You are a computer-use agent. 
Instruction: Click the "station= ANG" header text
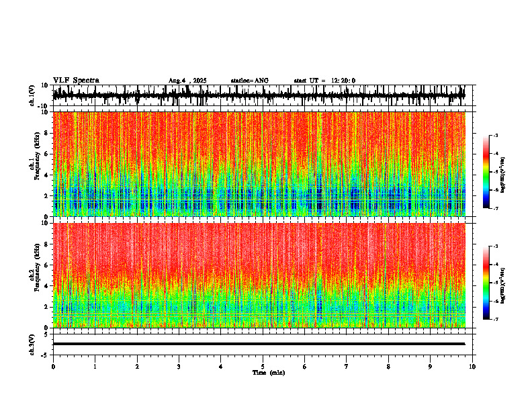[x=249, y=81]
